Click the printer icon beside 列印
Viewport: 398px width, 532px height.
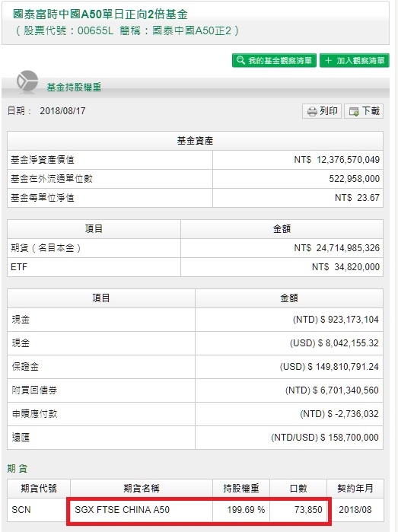(x=312, y=112)
